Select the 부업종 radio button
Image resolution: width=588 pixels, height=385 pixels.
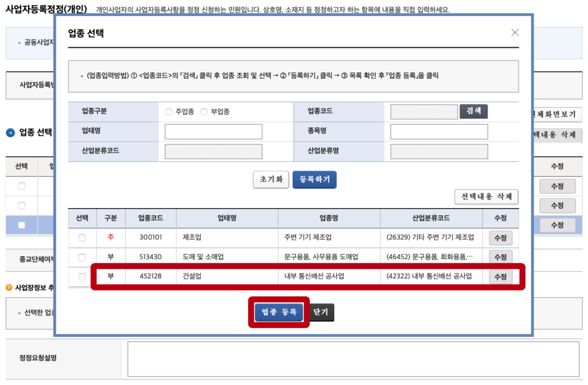point(204,112)
